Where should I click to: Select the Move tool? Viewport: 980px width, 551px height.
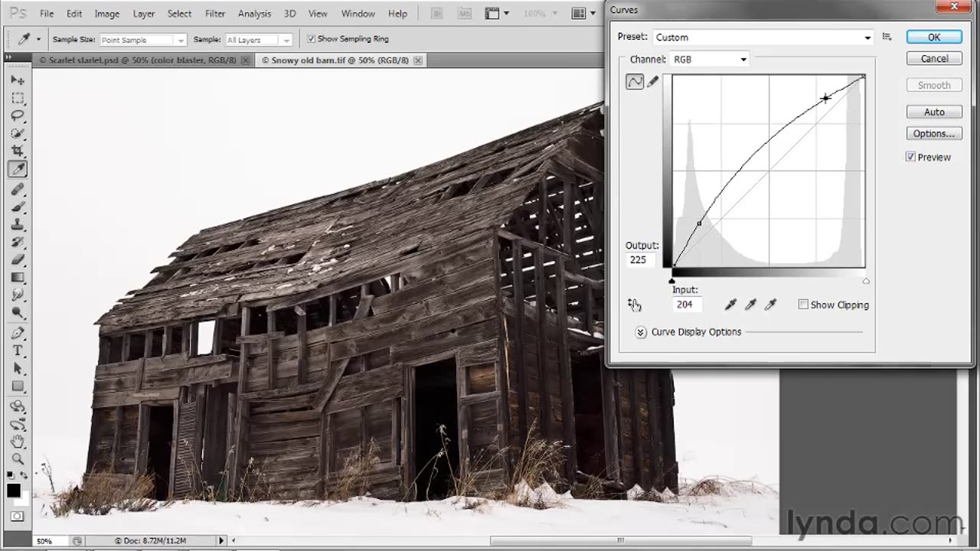pos(17,80)
